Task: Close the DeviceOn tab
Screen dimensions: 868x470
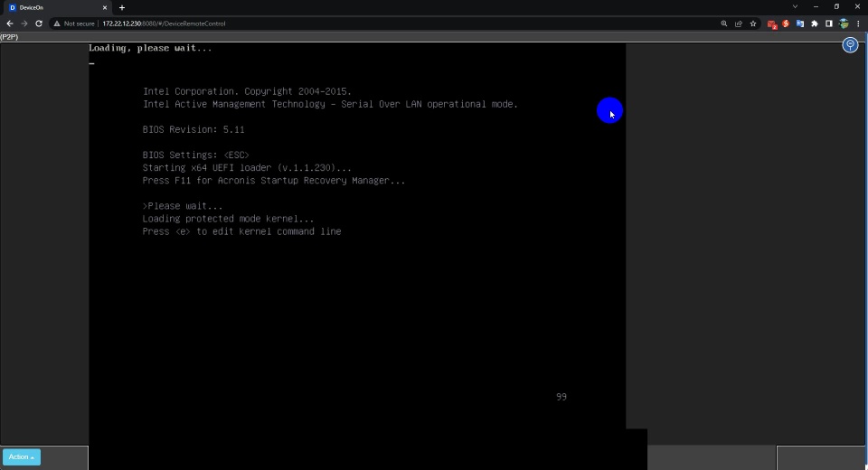Action: pyautogui.click(x=105, y=8)
